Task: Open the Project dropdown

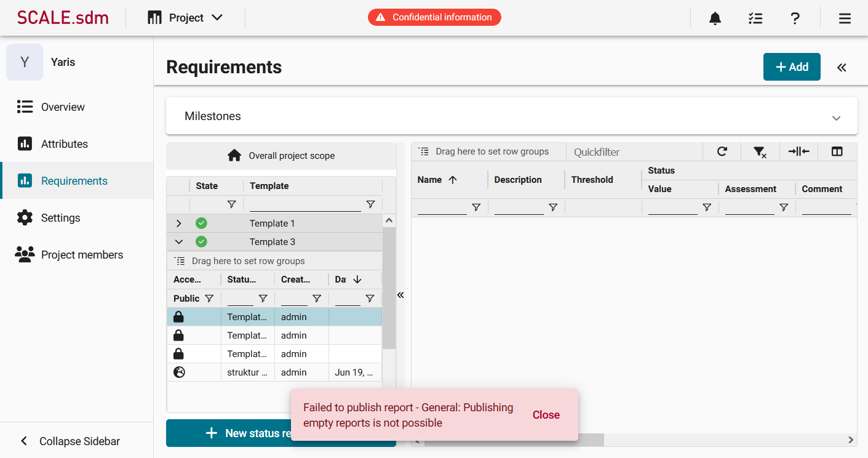Action: [x=185, y=18]
